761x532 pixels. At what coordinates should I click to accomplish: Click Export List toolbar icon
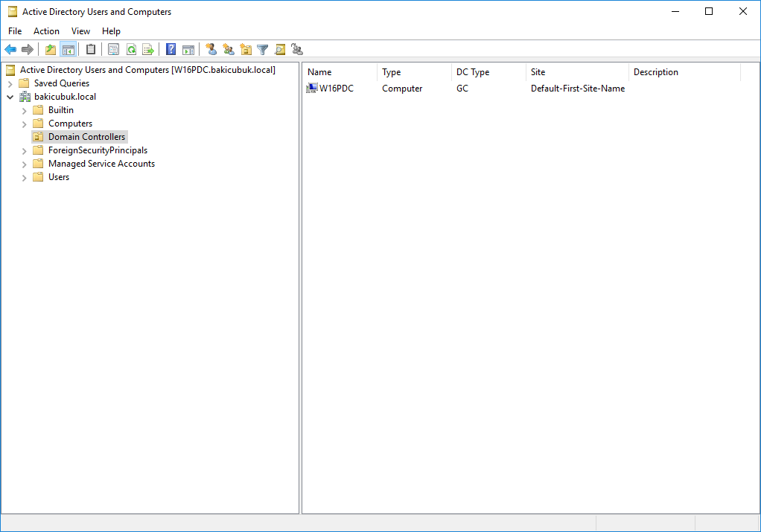coord(148,49)
